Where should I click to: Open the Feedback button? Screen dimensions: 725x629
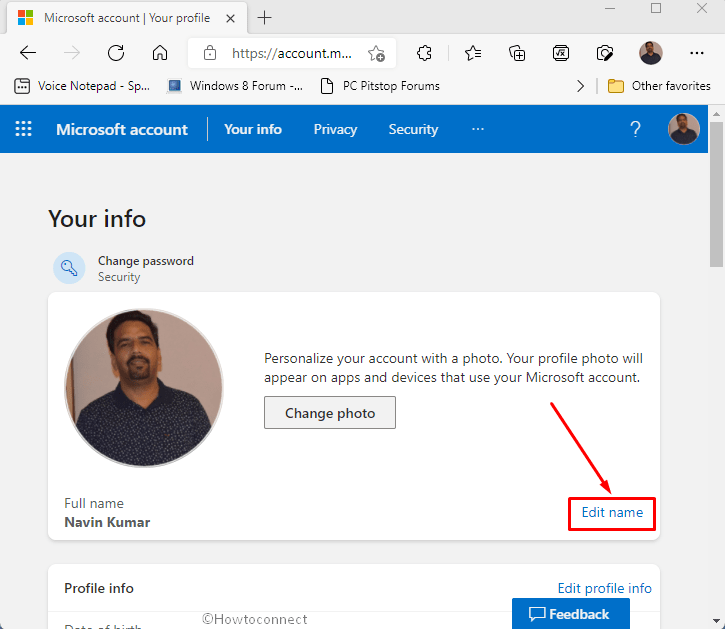[571, 614]
